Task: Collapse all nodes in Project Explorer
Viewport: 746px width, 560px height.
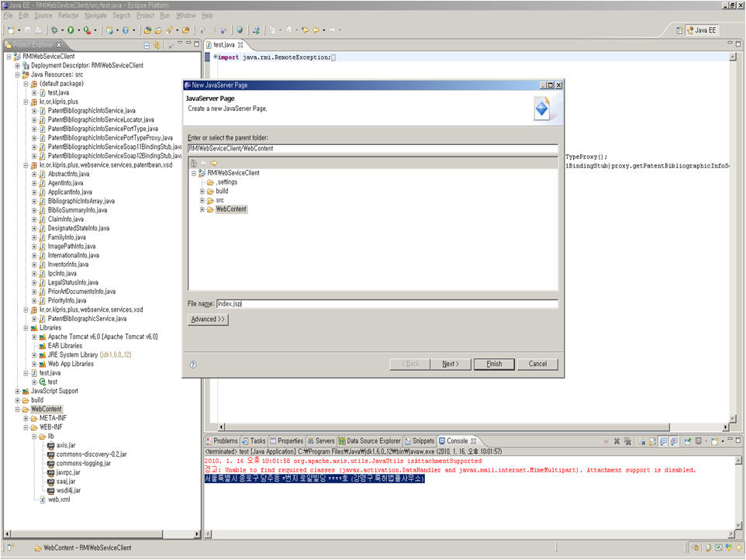Action: (147, 45)
